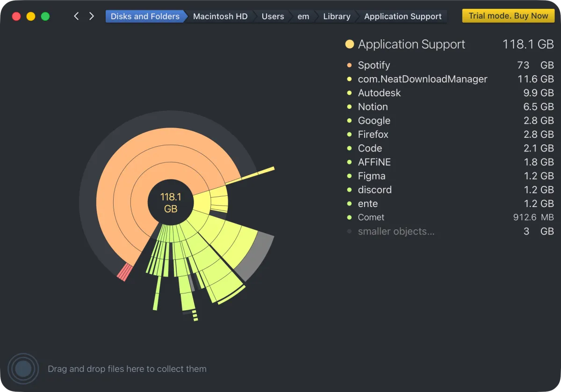Click the forward navigation arrow

[92, 16]
